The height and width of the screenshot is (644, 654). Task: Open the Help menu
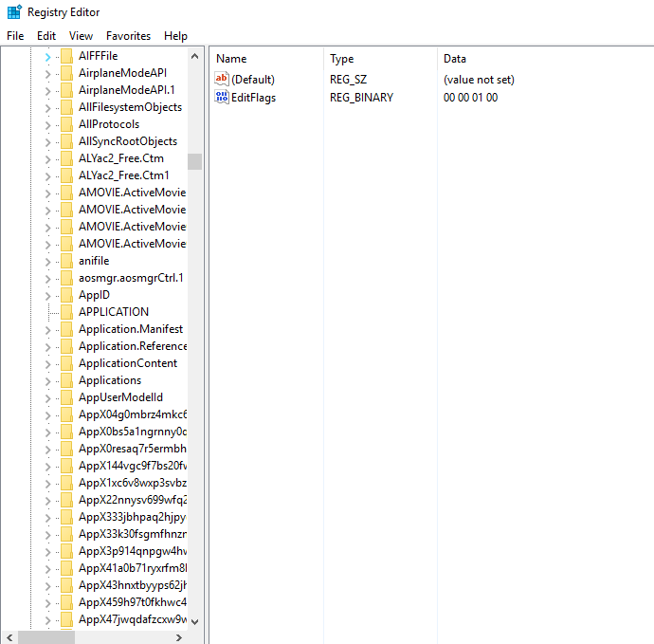click(175, 36)
